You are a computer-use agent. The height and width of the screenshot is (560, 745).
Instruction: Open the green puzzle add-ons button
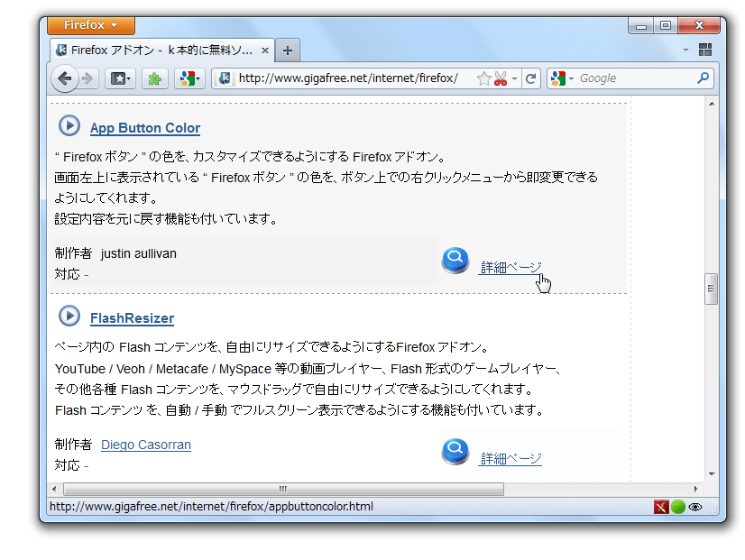(155, 78)
